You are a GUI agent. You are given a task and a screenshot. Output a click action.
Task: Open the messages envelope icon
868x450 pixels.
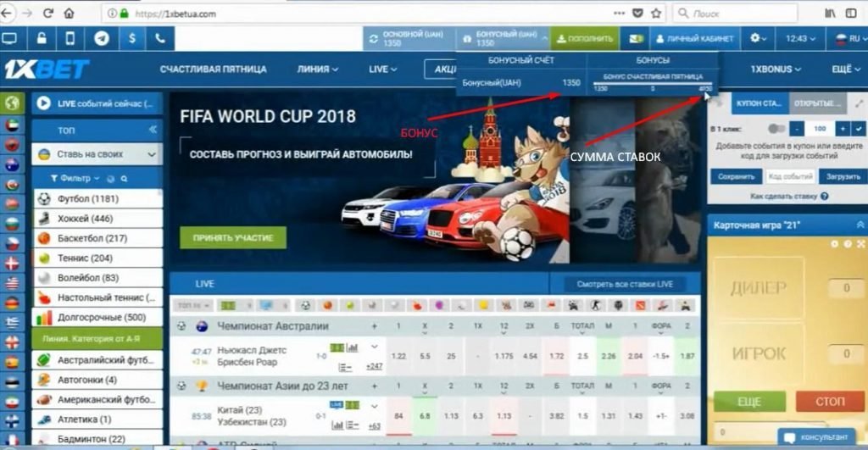click(636, 39)
